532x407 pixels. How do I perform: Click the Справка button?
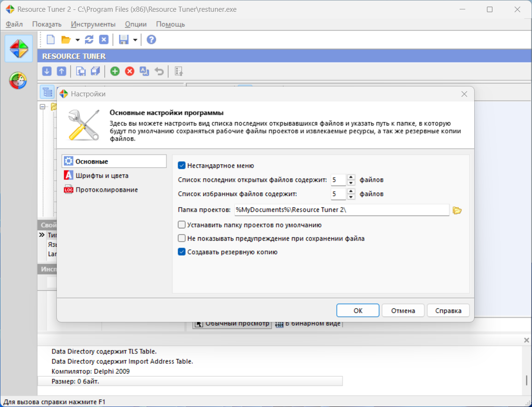448,310
